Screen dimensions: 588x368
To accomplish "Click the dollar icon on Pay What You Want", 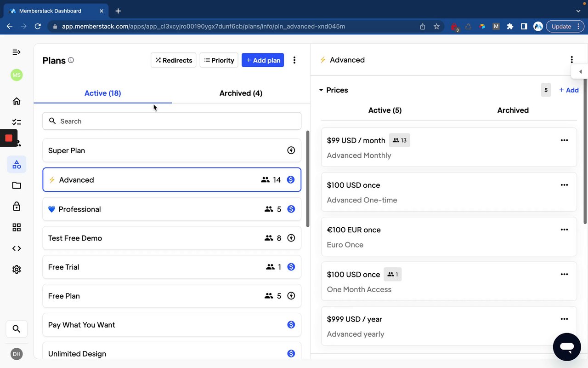I will (291, 324).
